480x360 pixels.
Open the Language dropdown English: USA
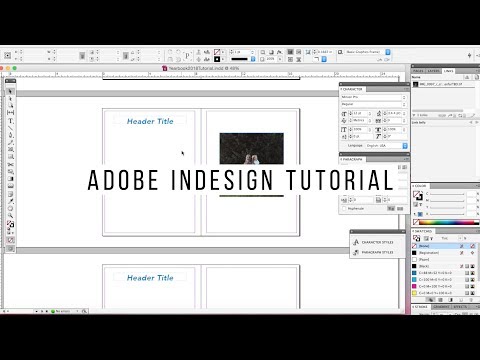pos(386,146)
